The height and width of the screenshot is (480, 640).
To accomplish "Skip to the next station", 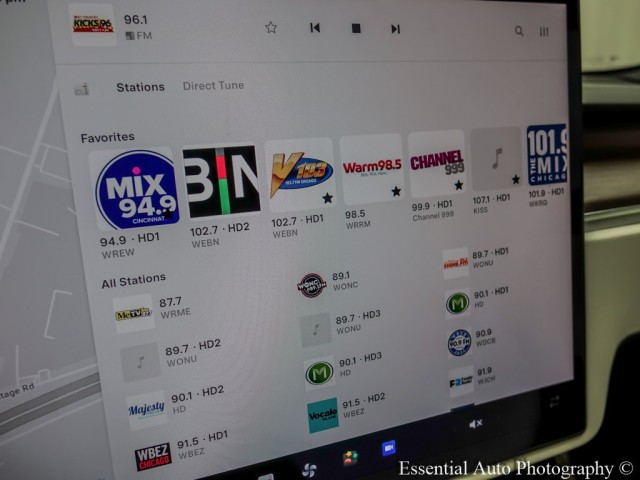I will pyautogui.click(x=395, y=29).
